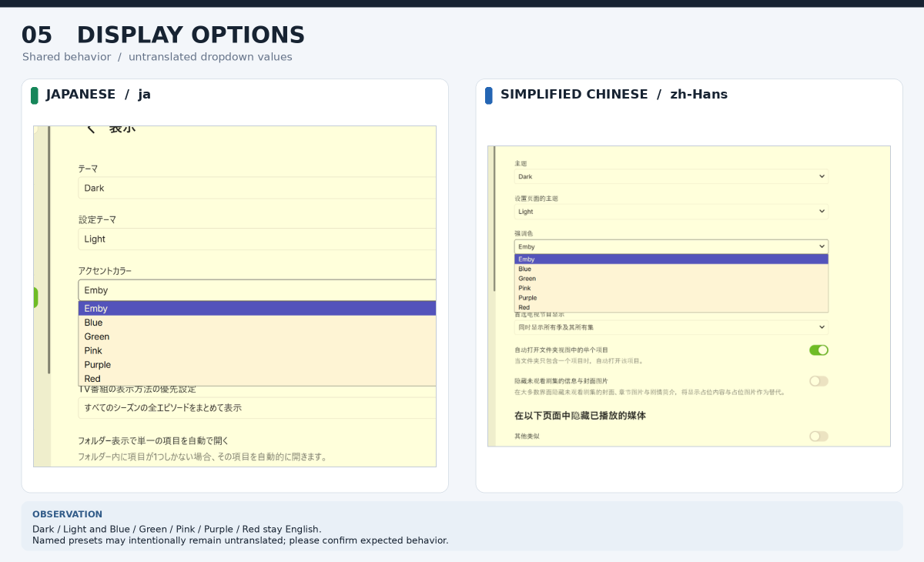Choose Pink in the Japanese accent color list
Screen dimensions: 924x562
pos(257,350)
